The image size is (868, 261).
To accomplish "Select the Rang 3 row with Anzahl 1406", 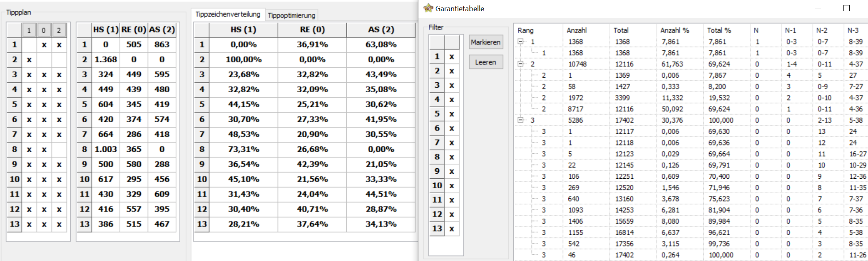I will coord(691,221).
